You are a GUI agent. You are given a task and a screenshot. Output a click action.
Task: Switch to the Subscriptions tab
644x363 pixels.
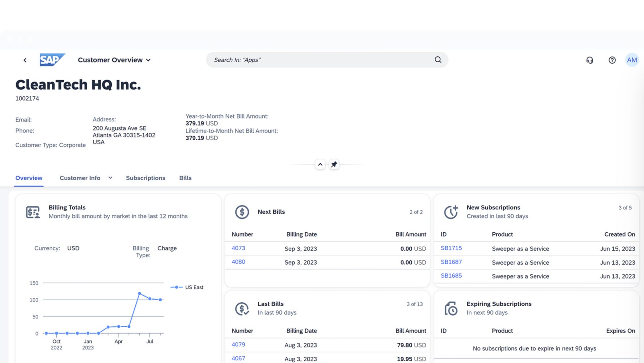[x=145, y=178]
